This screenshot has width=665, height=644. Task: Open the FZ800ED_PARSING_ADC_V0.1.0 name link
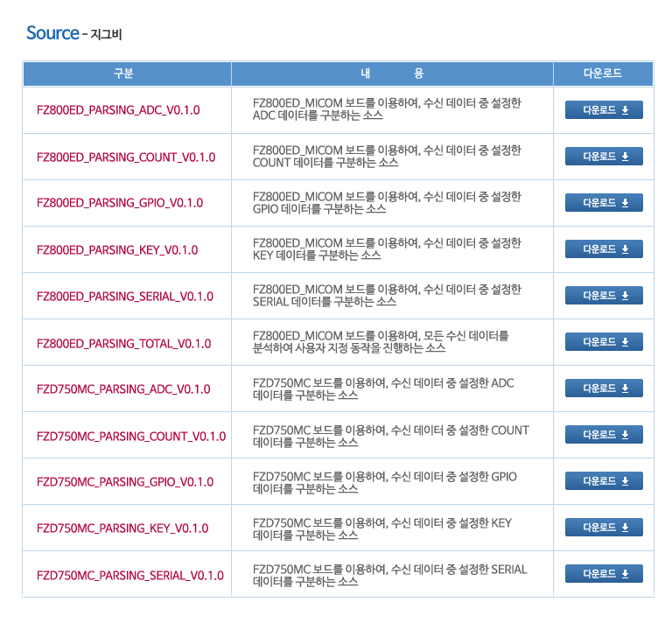(x=118, y=110)
